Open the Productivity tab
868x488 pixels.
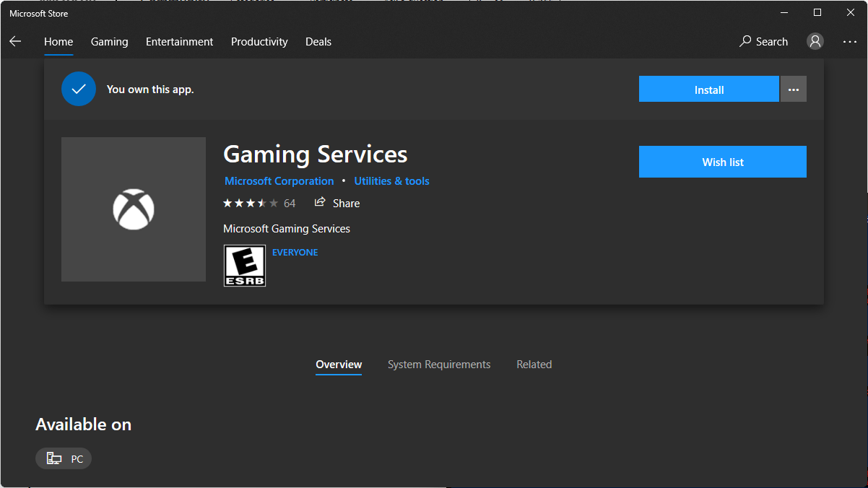[x=259, y=42]
